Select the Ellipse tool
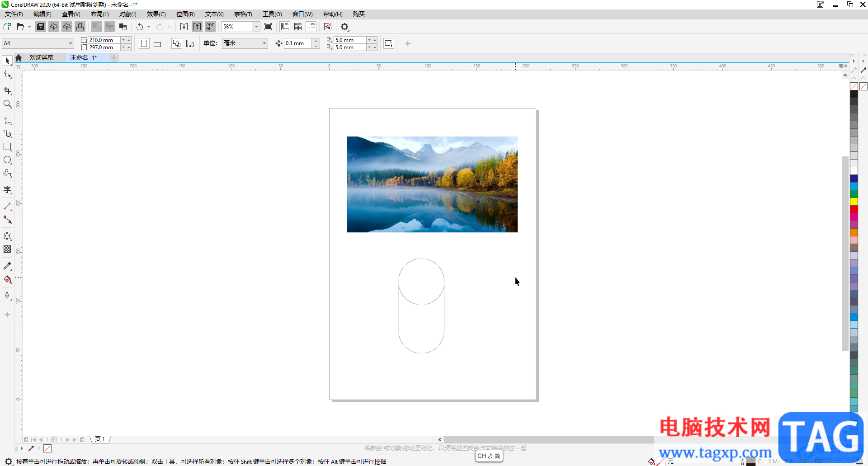This screenshot has height=466, width=868. (7, 160)
